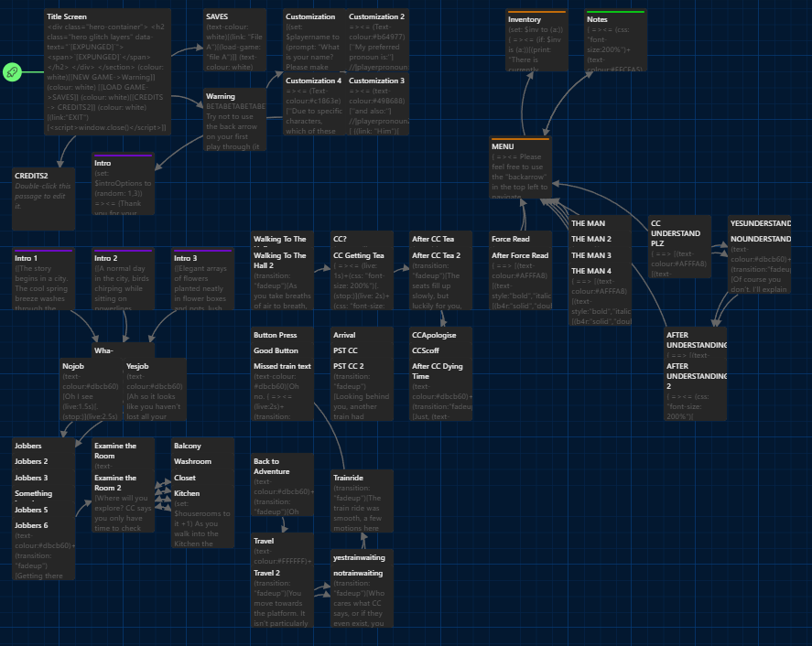Select the SAVES passage card

coord(234,41)
